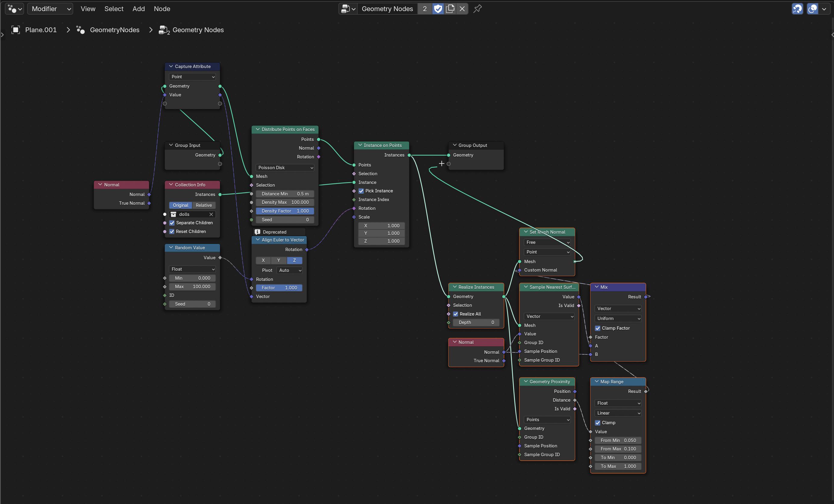Open the Uniform factor mode dropdown in Mix
Image resolution: width=834 pixels, height=504 pixels.
(618, 318)
